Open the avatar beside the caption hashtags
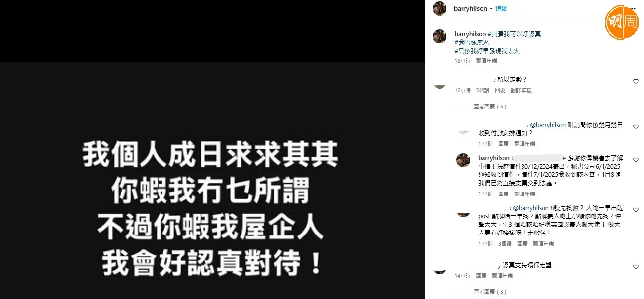Screen dimensions: 644x299 [x=440, y=36]
